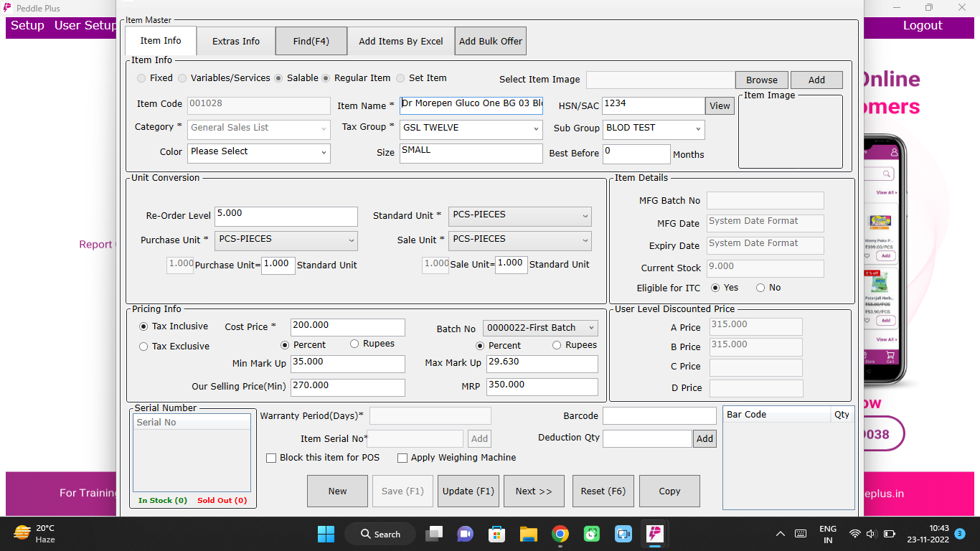This screenshot has height=551, width=980.
Task: Enable Apply Weighing Machine
Action: (402, 458)
